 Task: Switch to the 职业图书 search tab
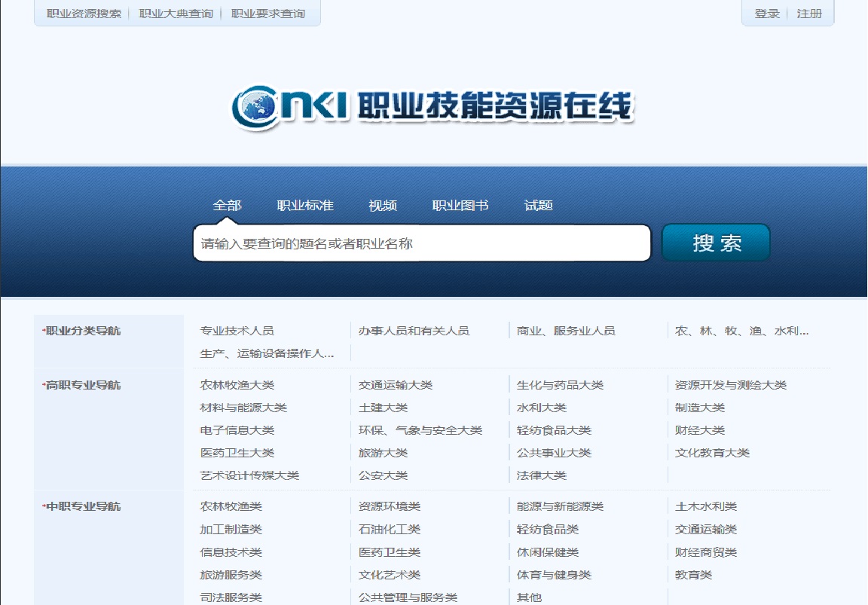460,206
